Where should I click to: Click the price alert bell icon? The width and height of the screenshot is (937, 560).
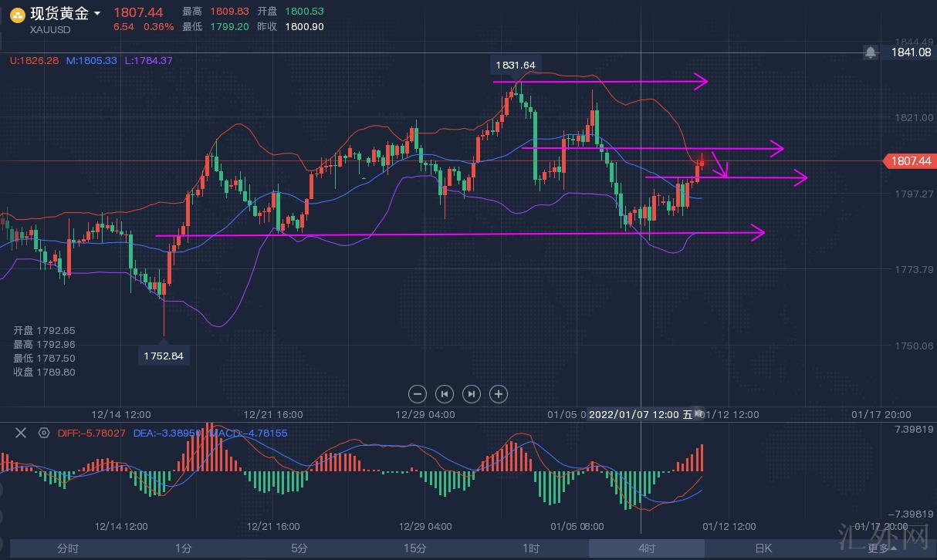click(x=871, y=52)
